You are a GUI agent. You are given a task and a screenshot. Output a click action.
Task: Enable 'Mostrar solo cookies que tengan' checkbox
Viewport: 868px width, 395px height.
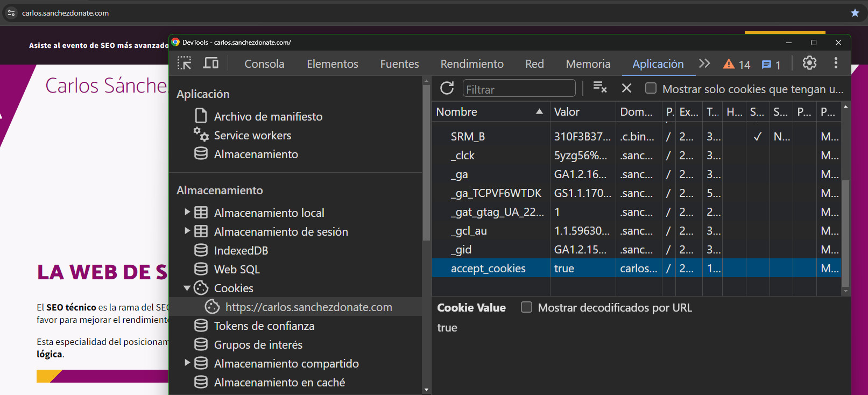tap(651, 88)
